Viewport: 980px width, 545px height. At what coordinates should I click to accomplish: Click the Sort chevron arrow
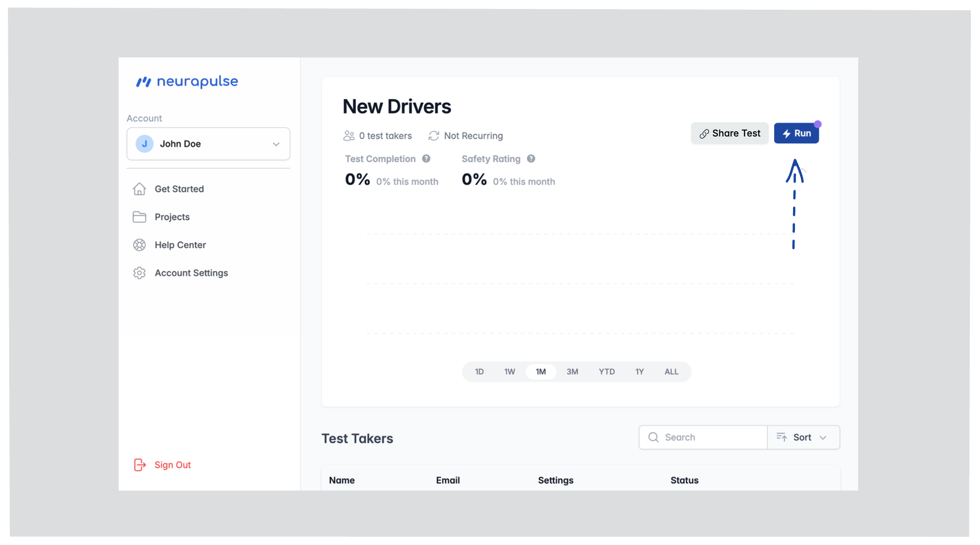tap(823, 438)
